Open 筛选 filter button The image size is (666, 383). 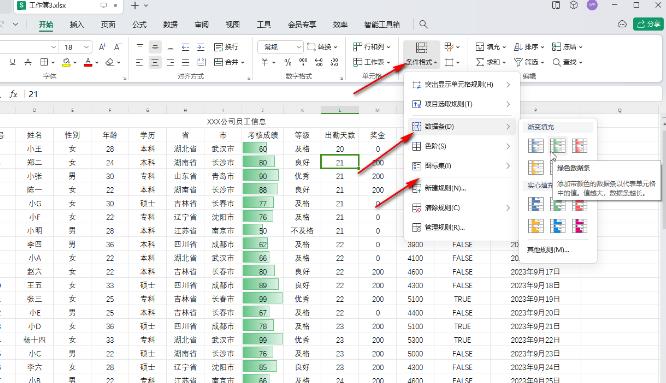pyautogui.click(x=529, y=62)
